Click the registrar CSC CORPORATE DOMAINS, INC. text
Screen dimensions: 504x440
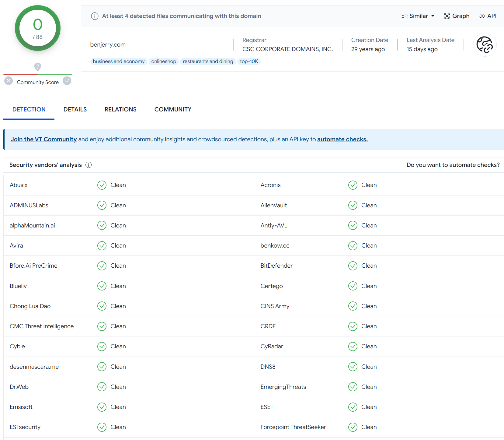288,49
